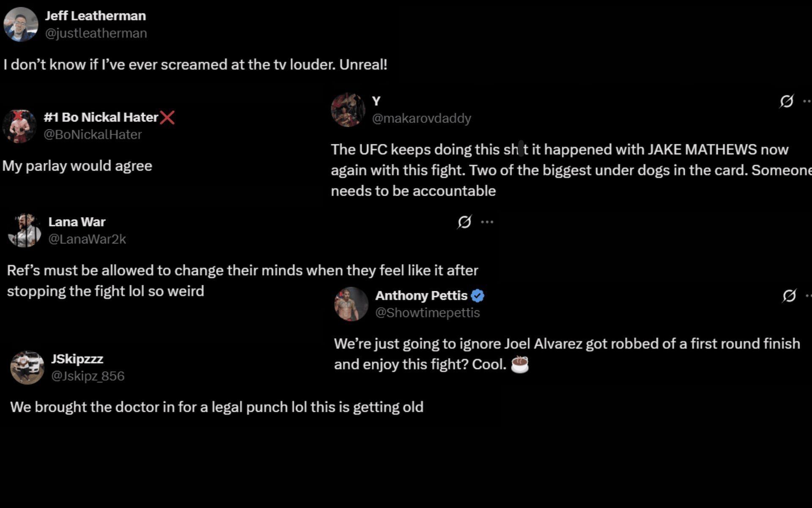Click Anthony Pettis's profile photo

point(351,304)
